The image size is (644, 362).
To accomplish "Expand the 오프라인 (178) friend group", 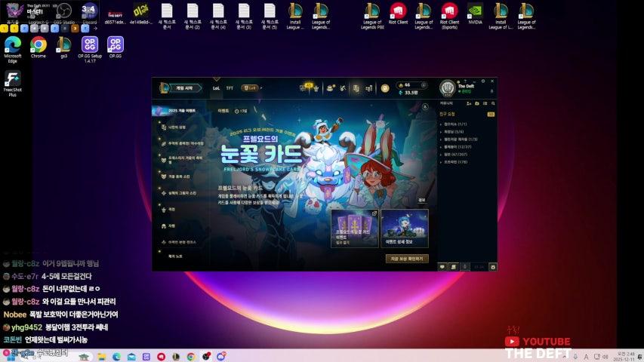I will (457, 161).
